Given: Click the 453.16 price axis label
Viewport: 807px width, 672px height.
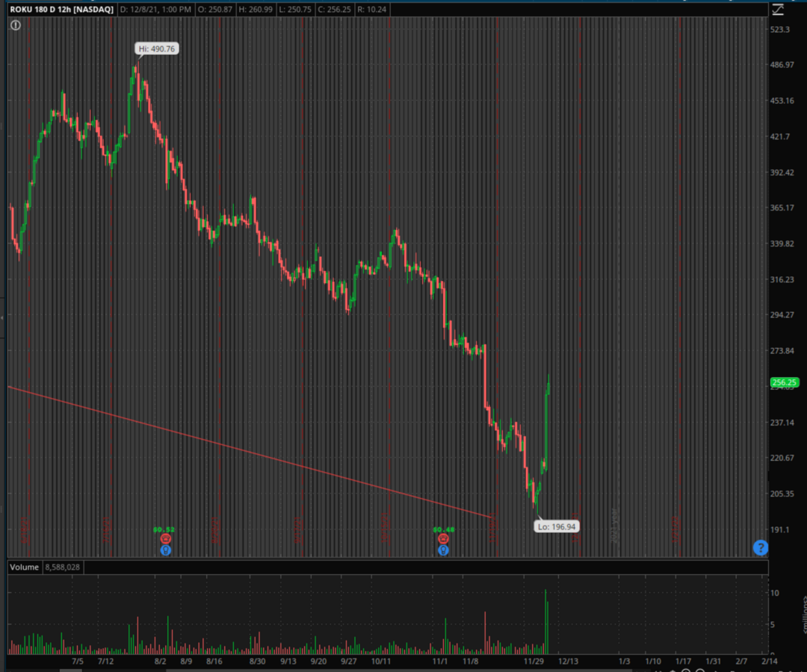Looking at the screenshot, I should pos(782,101).
